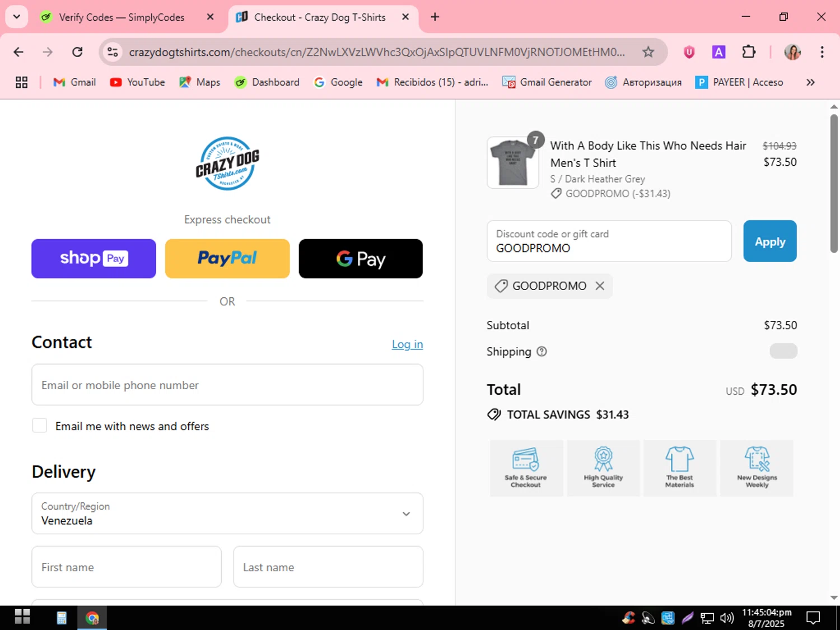Click the taskbar clock showing 11:45:04 pm
This screenshot has width=840, height=630.
[x=767, y=618]
